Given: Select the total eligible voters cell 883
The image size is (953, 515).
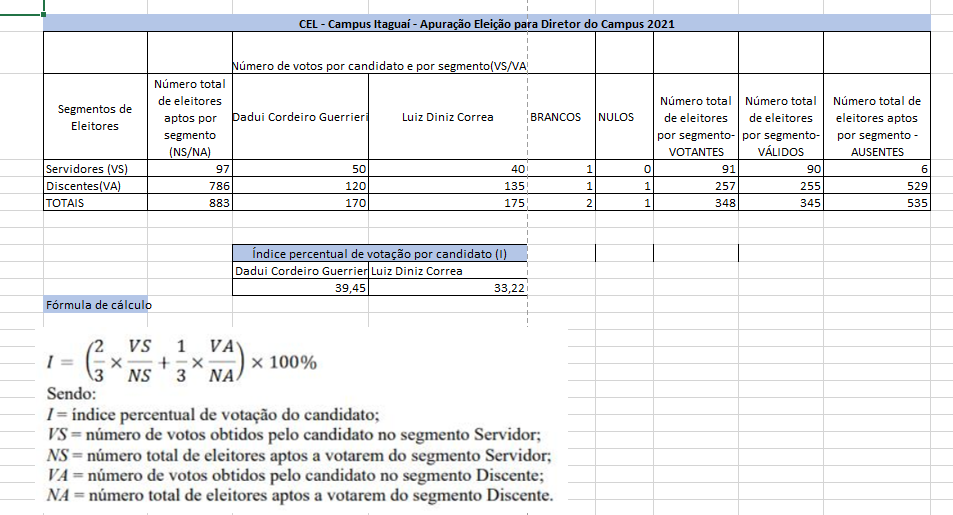Looking at the screenshot, I should pos(189,203).
